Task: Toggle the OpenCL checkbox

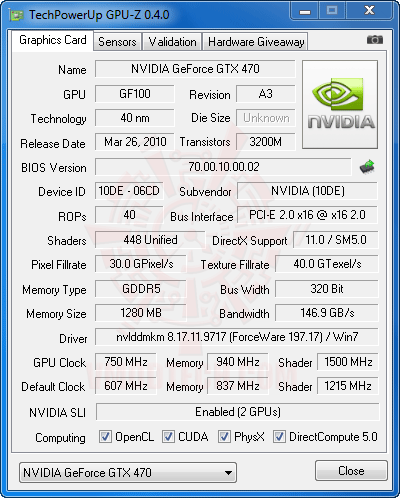Action: (105, 436)
